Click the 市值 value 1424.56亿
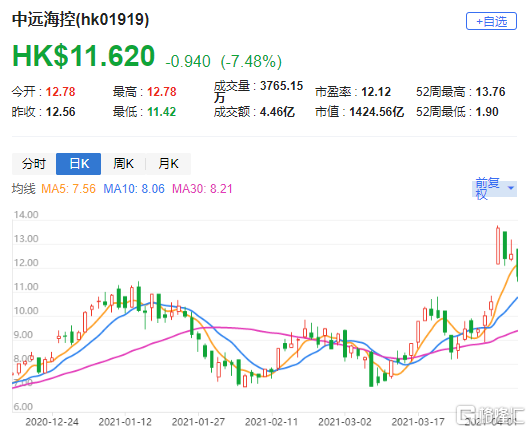Screen dimensions: 531x432 click(x=377, y=112)
